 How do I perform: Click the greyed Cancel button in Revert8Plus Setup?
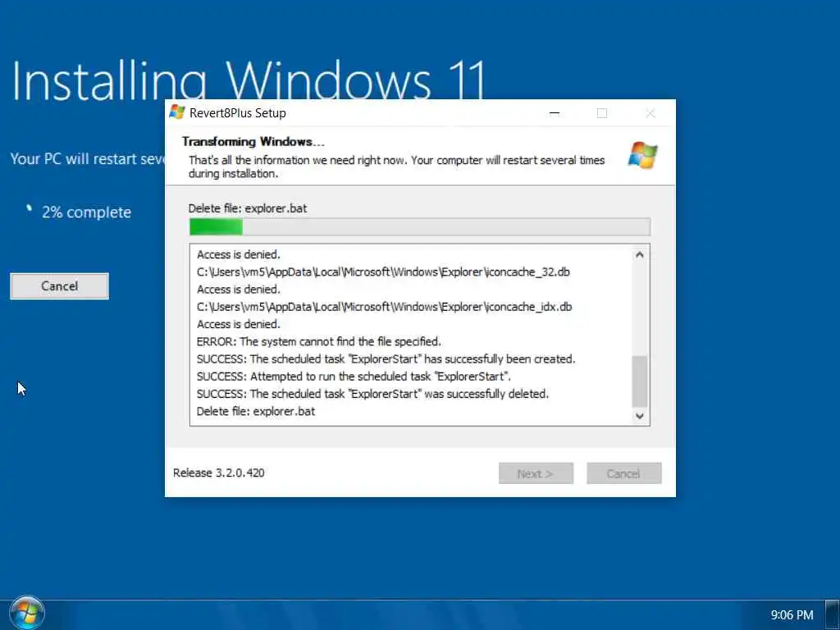(624, 473)
